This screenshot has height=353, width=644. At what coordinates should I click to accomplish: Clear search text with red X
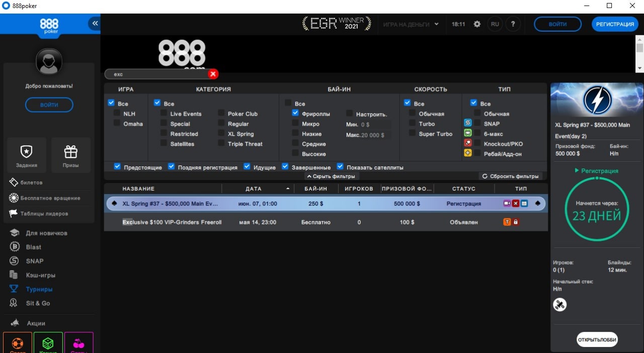213,74
